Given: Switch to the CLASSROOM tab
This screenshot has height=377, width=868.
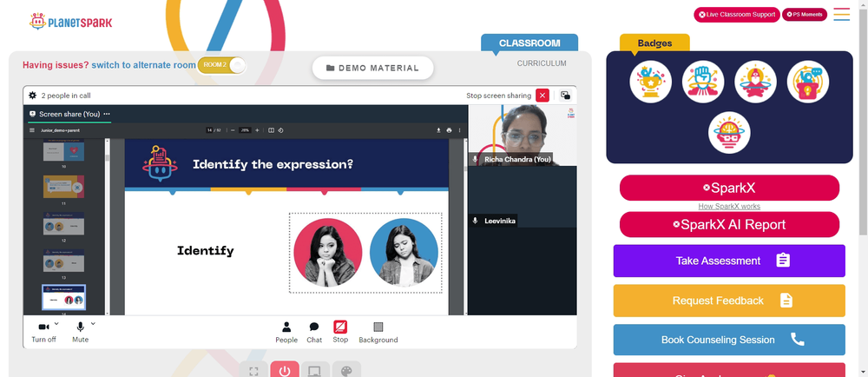Looking at the screenshot, I should (529, 43).
